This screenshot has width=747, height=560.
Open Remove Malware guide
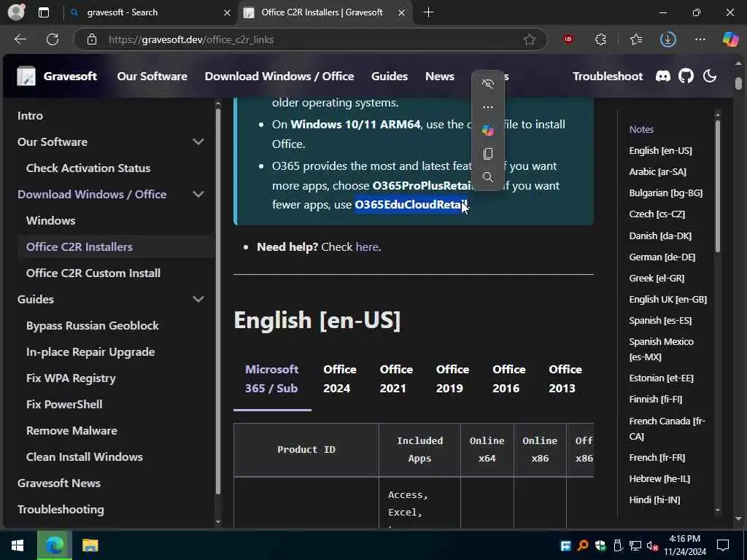pos(71,430)
